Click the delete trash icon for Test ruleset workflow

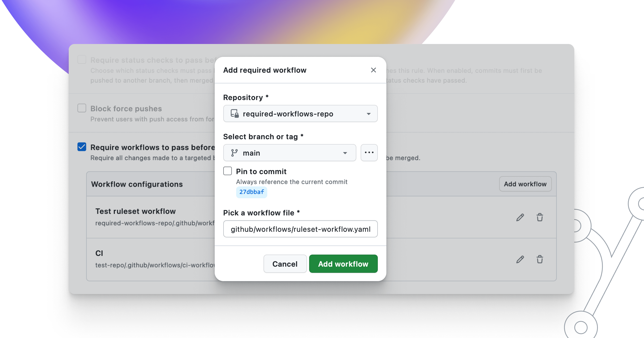coord(540,217)
